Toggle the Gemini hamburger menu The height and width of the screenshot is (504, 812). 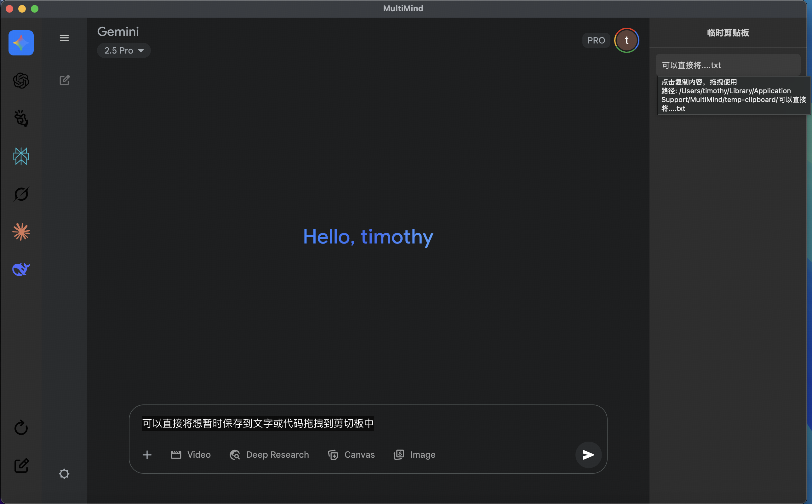pos(64,38)
